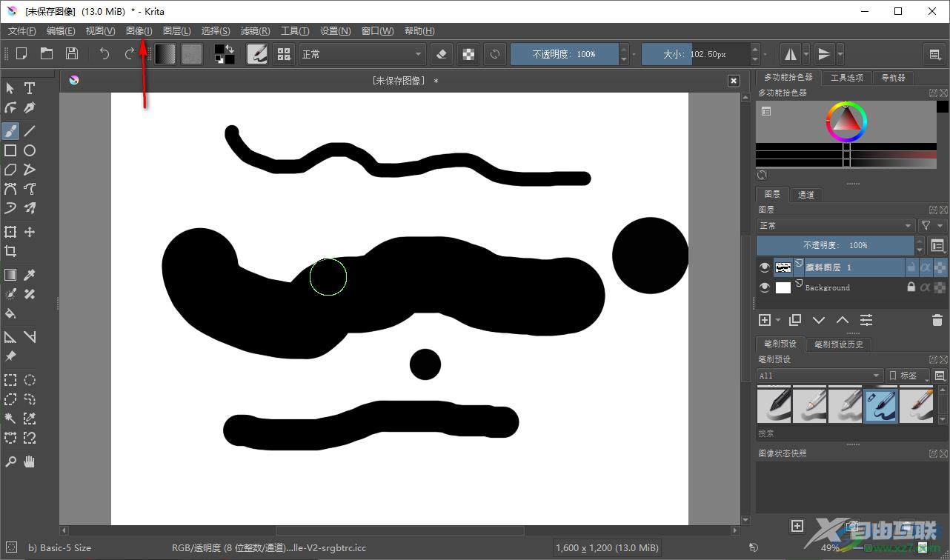Open layer docker view options button
The image size is (950, 560).
938,245
